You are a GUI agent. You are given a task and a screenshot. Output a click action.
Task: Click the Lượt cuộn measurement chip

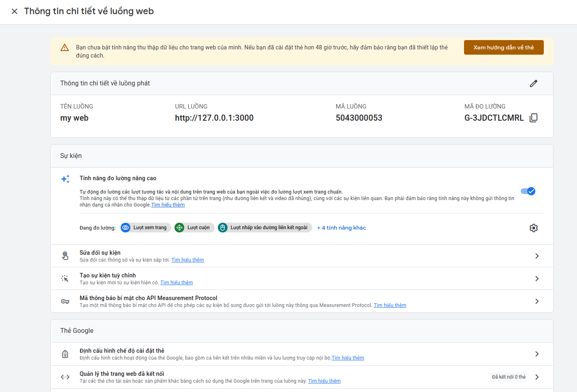tap(194, 228)
